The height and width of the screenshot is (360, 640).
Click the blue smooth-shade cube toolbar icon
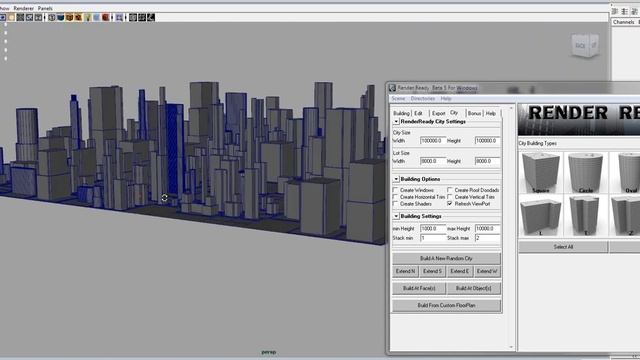(x=60, y=17)
